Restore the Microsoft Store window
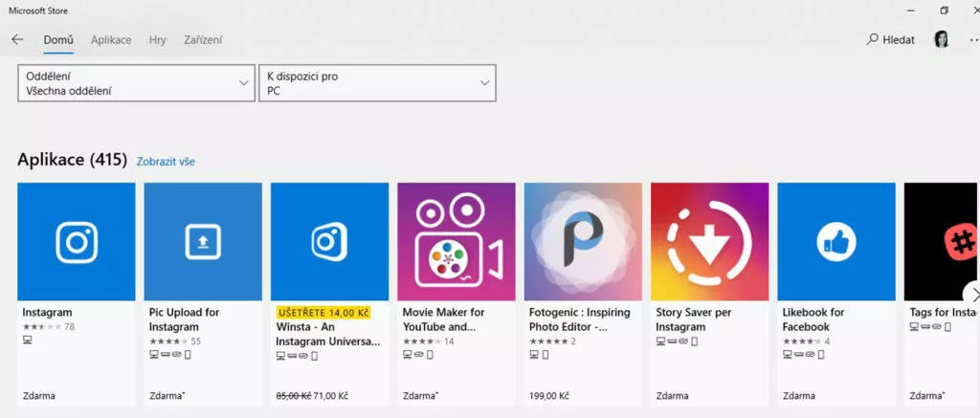 click(x=945, y=11)
